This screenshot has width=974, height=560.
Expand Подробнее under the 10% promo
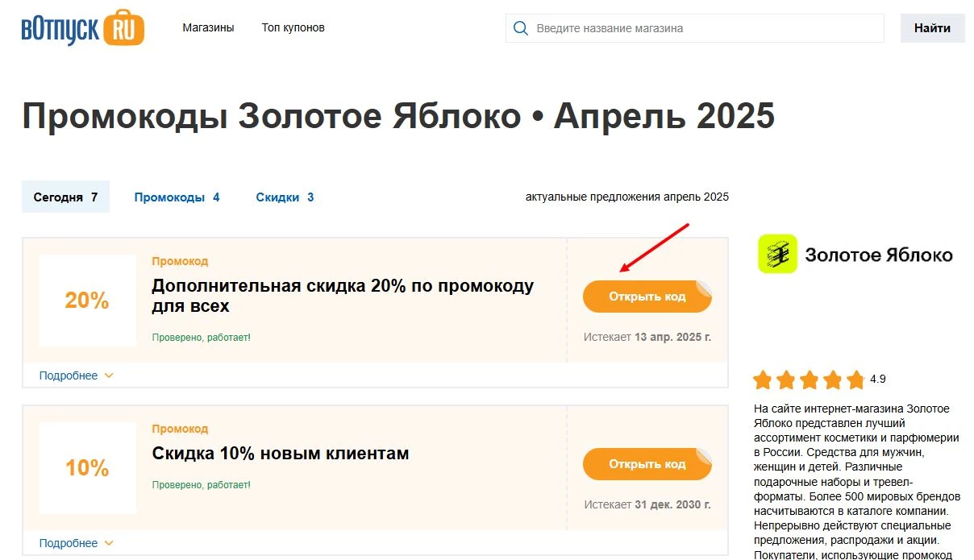67,542
